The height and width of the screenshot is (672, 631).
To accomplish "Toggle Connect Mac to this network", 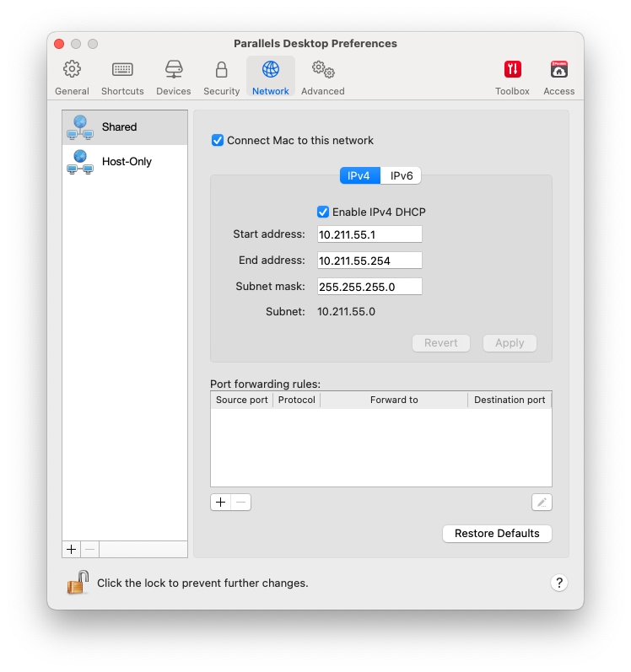I will point(218,141).
